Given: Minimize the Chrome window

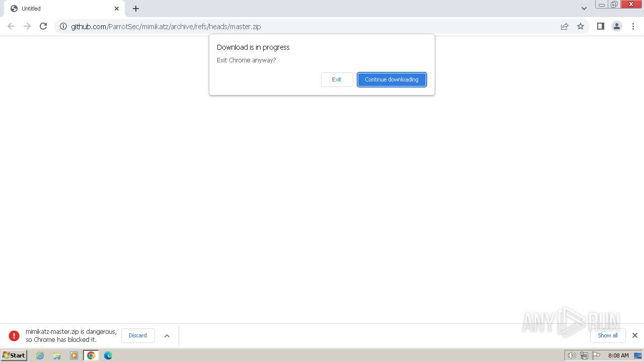Looking at the screenshot, I should [602, 5].
